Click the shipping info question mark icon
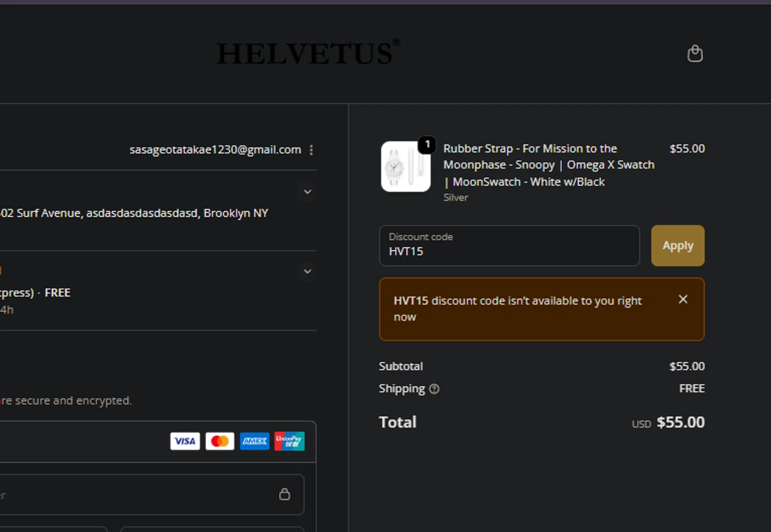 [434, 389]
